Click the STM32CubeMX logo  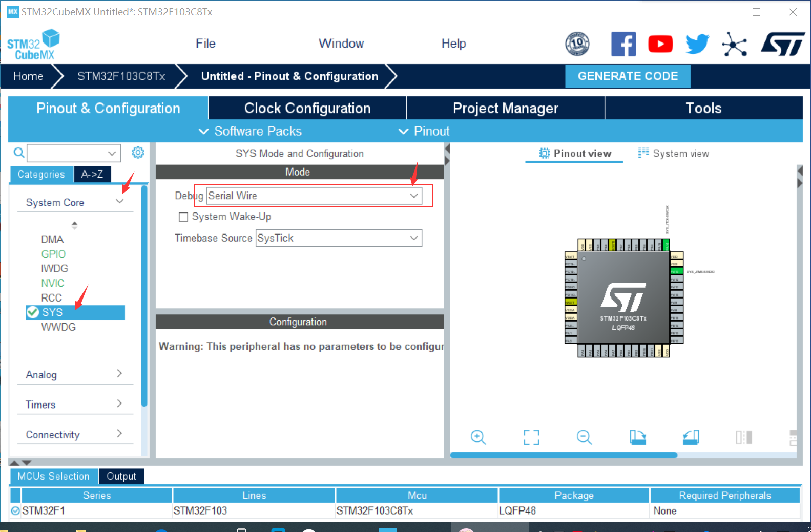click(34, 45)
